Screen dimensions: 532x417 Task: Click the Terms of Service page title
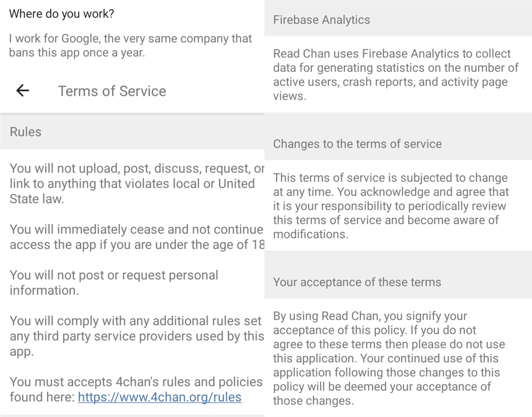tap(112, 91)
